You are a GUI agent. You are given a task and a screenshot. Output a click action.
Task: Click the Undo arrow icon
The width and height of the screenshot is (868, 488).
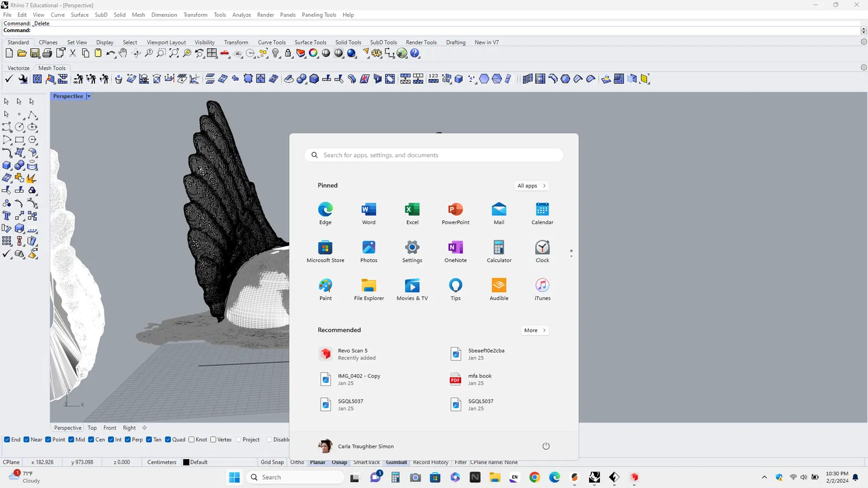pos(111,53)
